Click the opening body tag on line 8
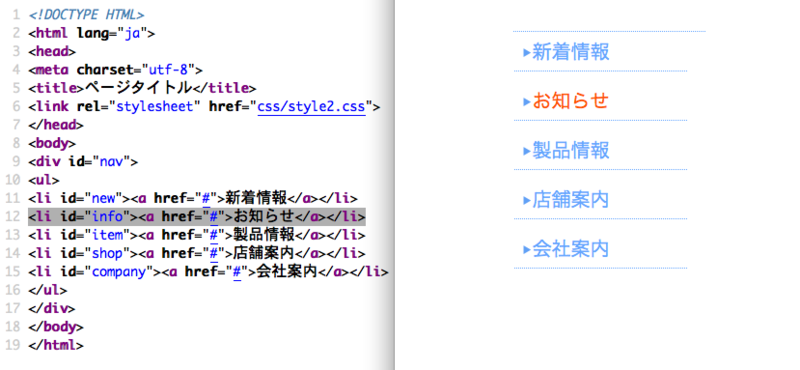The image size is (800, 370). pyautogui.click(x=52, y=143)
